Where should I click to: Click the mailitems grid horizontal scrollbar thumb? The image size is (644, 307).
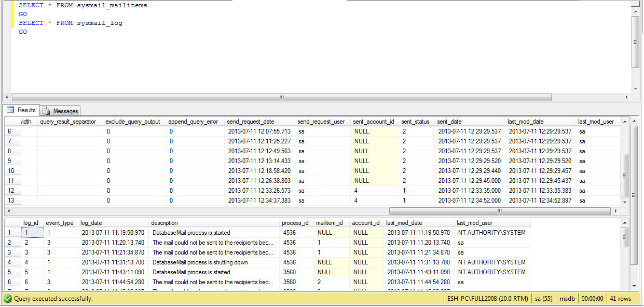[499, 211]
